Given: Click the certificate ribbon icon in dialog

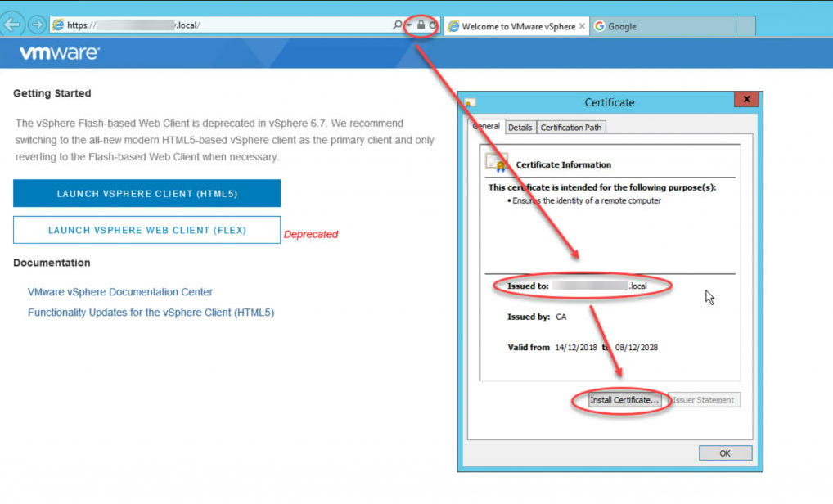Looking at the screenshot, I should point(496,163).
